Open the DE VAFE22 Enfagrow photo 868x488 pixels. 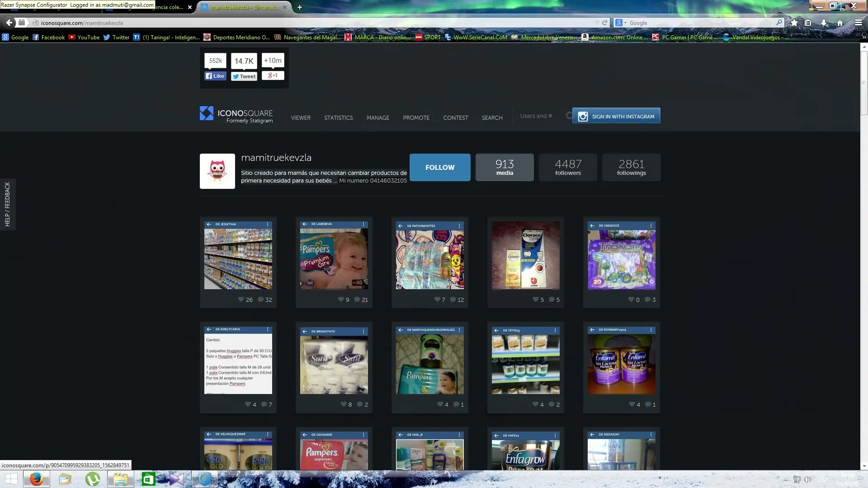(526, 450)
